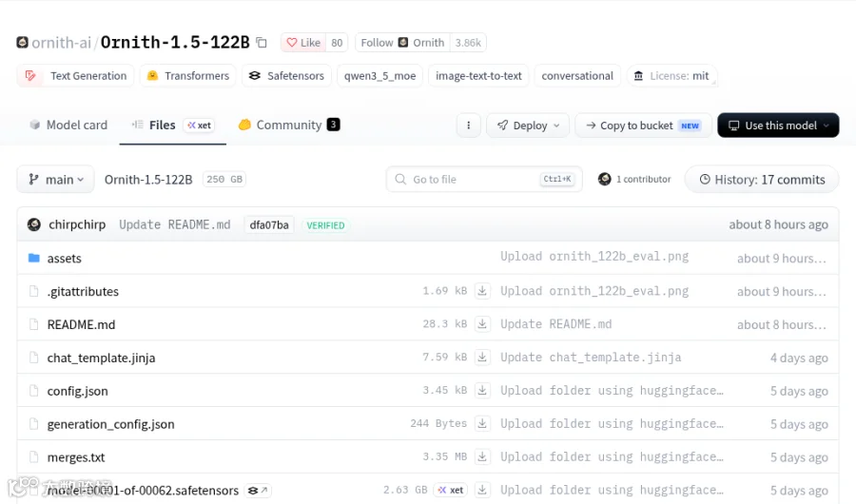This screenshot has width=856, height=504.
Task: Open config.json Upload folder commit message
Action: (x=612, y=391)
